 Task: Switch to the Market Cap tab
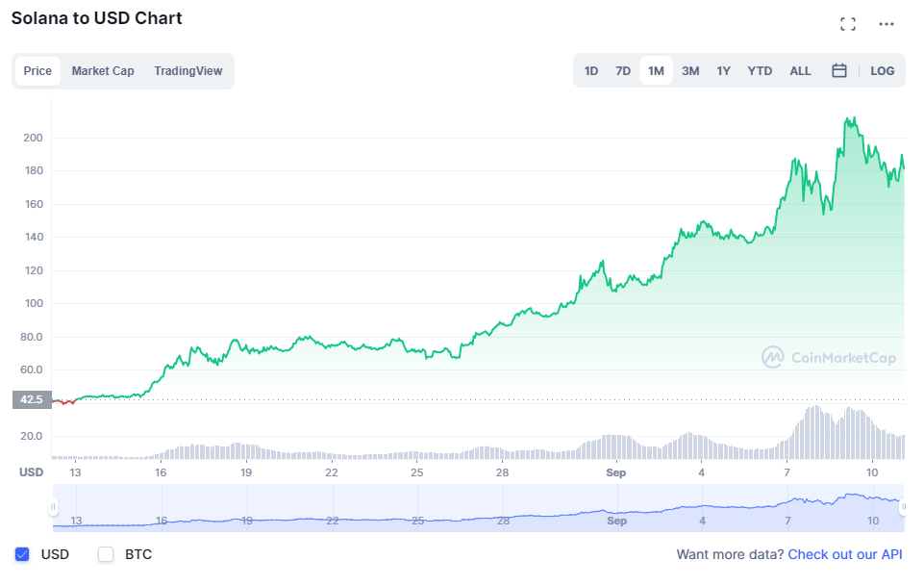point(103,71)
